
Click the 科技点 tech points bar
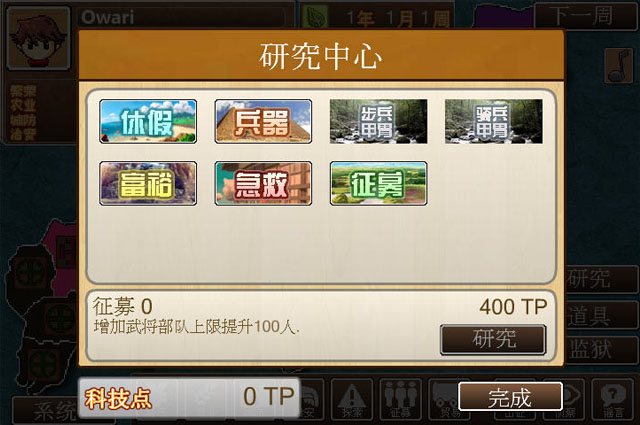[x=189, y=397]
